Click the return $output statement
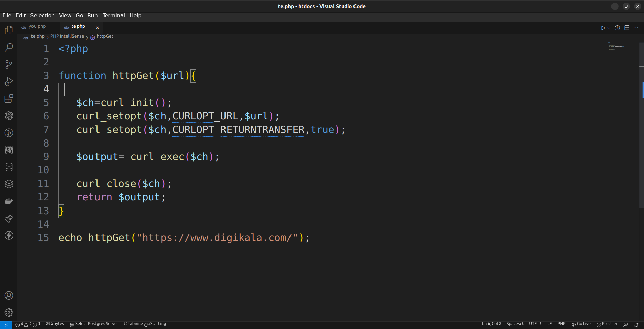The image size is (644, 329). coord(121,197)
